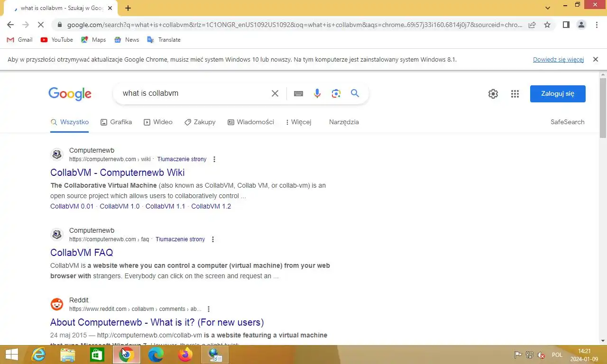607x364 pixels.
Task: Submit search with magnifier icon
Action: pyautogui.click(x=355, y=93)
